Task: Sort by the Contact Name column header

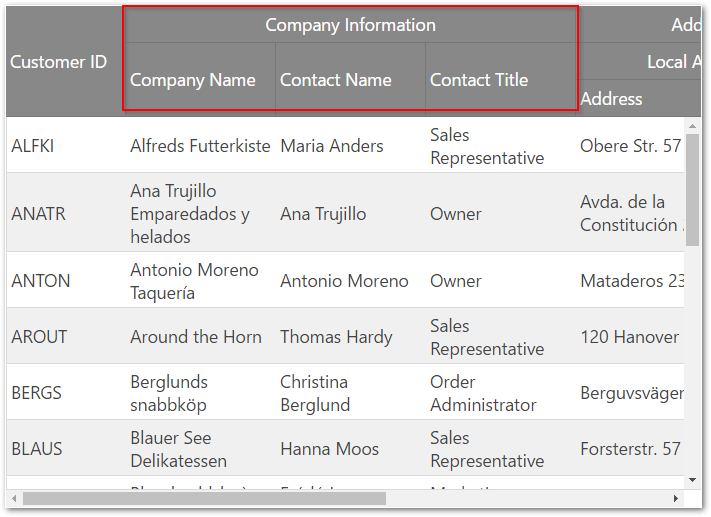Action: 336,80
